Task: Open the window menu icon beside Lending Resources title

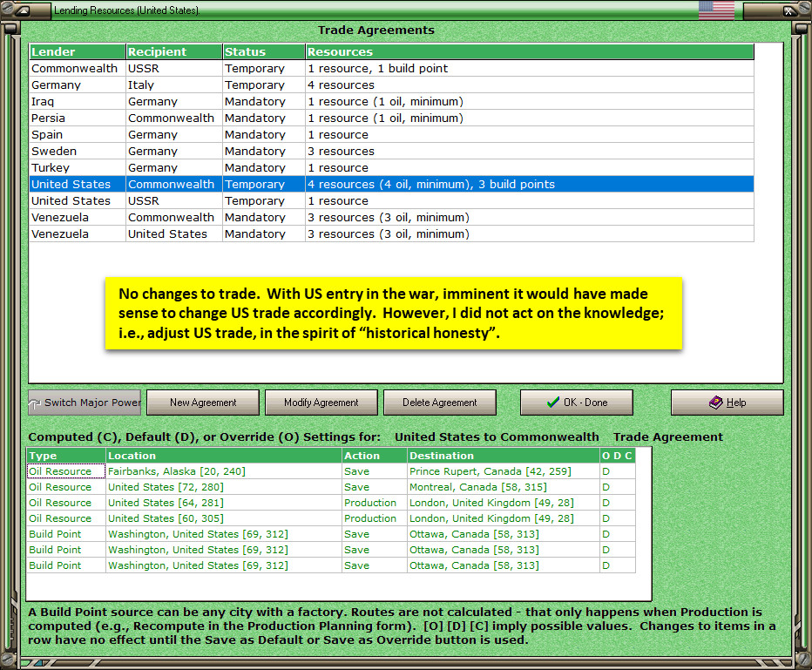Action: [24, 10]
